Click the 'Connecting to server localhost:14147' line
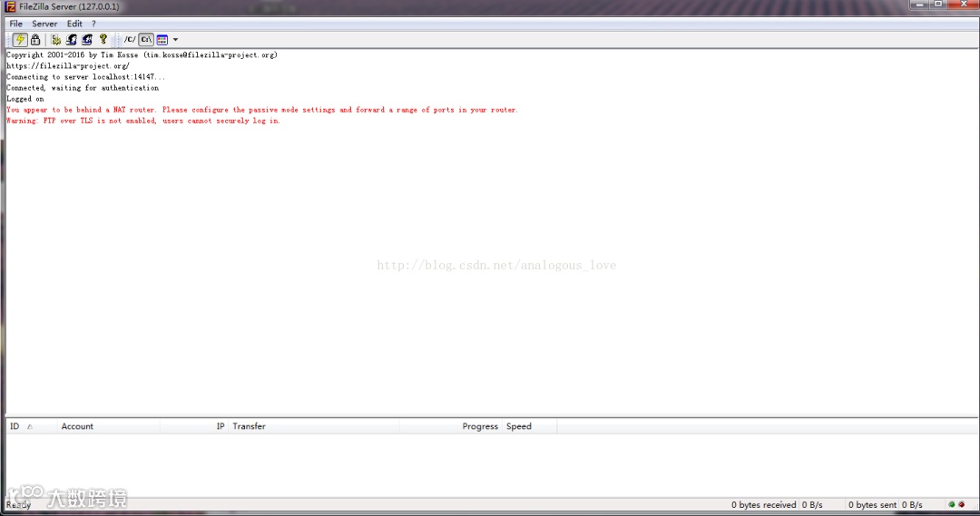Image resolution: width=980 pixels, height=516 pixels. coord(86,77)
